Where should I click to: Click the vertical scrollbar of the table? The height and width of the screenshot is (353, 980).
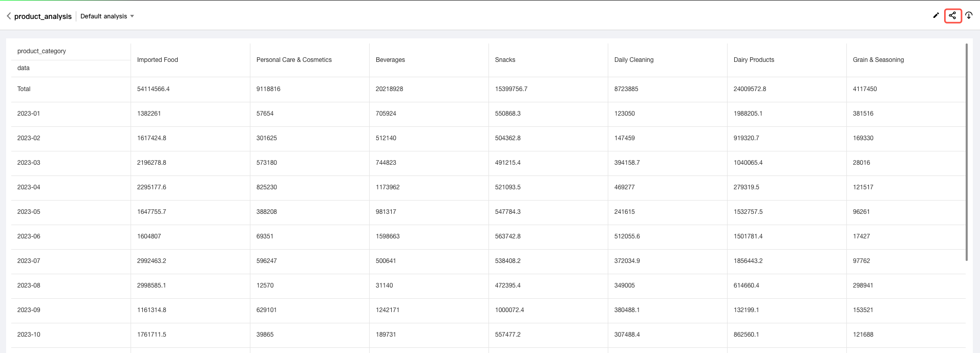click(x=966, y=152)
